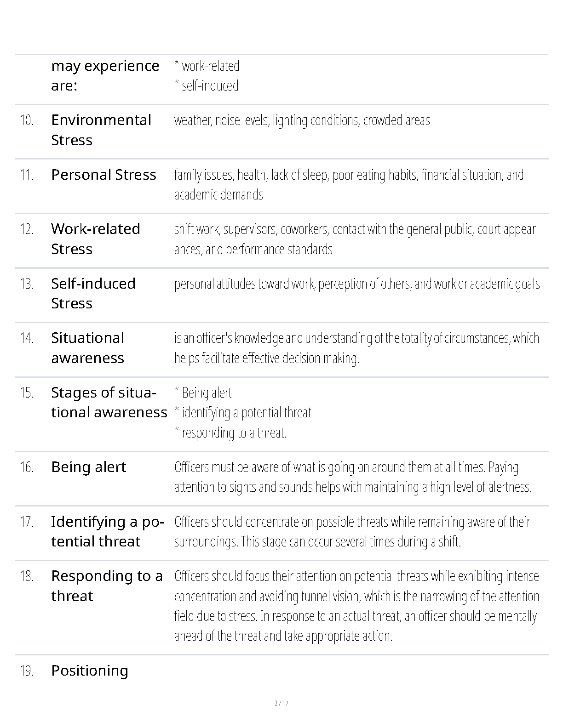Click the "may experience are:" term
563x728 pixels.
pyautogui.click(x=105, y=75)
